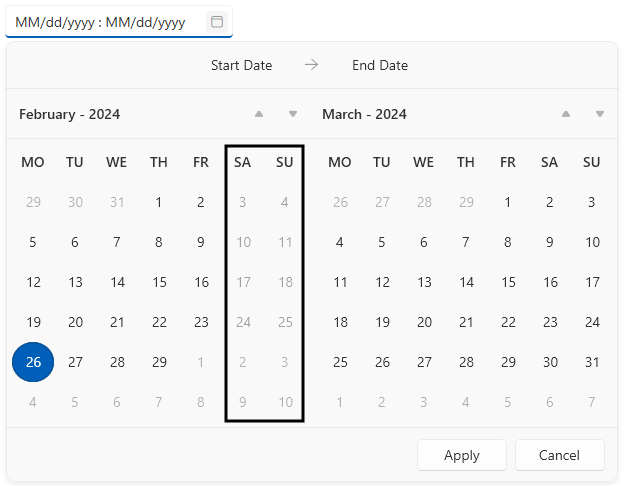Screen dimensions: 626x488
Task: Open February - 2024 month header
Action: tap(69, 115)
